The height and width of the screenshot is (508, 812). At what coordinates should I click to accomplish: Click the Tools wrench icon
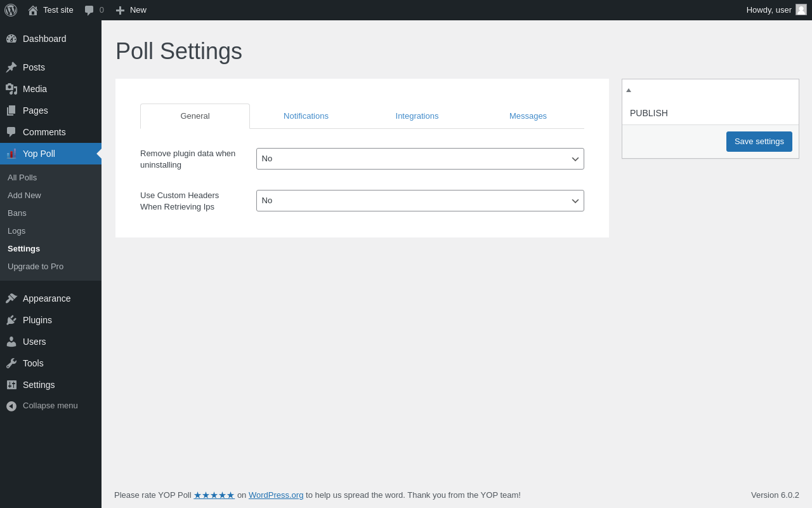tap(11, 363)
